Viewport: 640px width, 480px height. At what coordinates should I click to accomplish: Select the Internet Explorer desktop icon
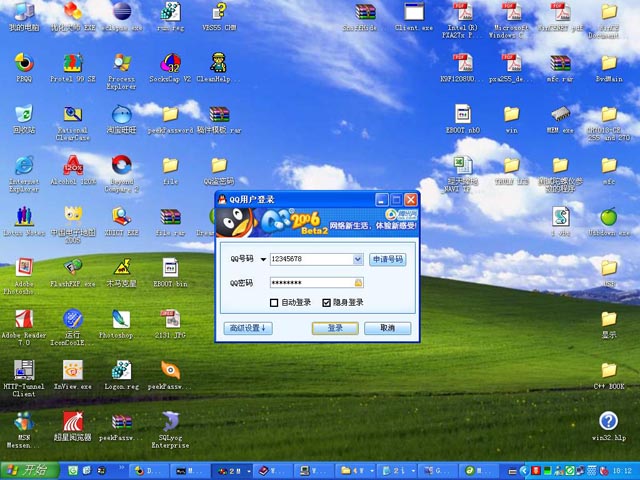[x=24, y=166]
